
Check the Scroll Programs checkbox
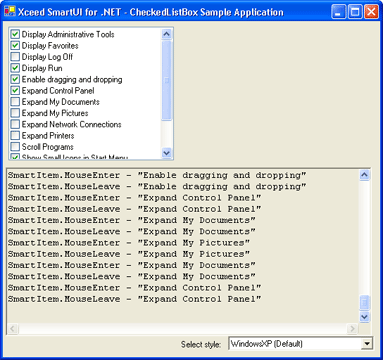(15, 147)
